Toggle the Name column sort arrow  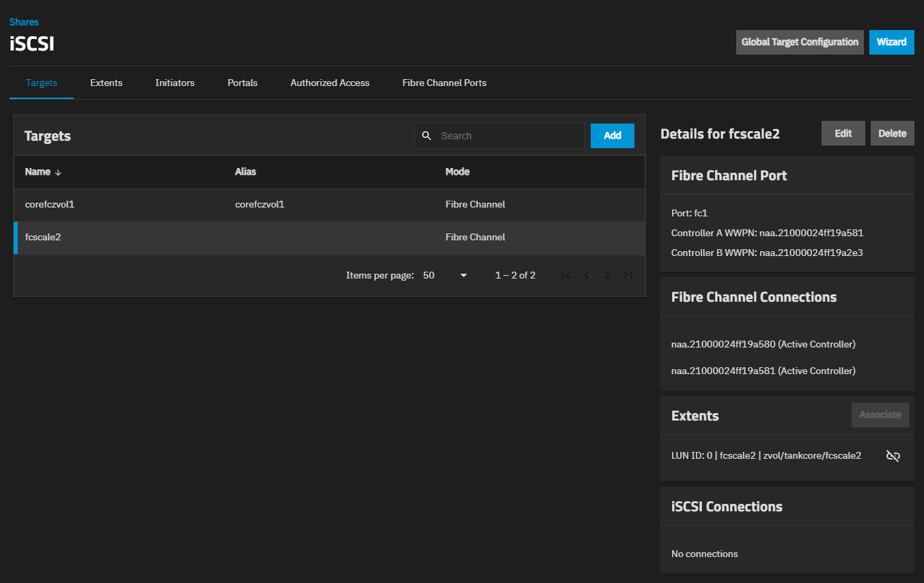click(58, 172)
